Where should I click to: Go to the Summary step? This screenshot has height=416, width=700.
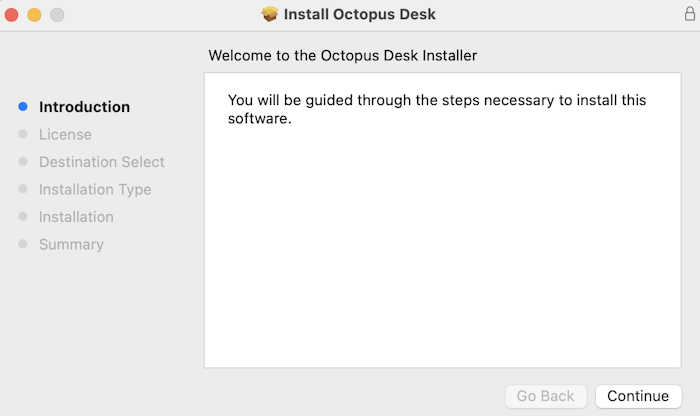coord(71,245)
